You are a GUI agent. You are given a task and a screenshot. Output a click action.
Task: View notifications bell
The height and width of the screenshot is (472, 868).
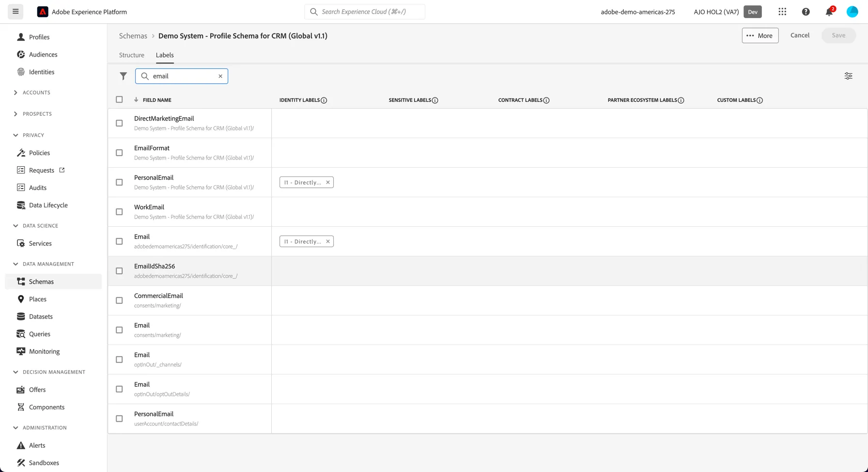[x=829, y=12]
